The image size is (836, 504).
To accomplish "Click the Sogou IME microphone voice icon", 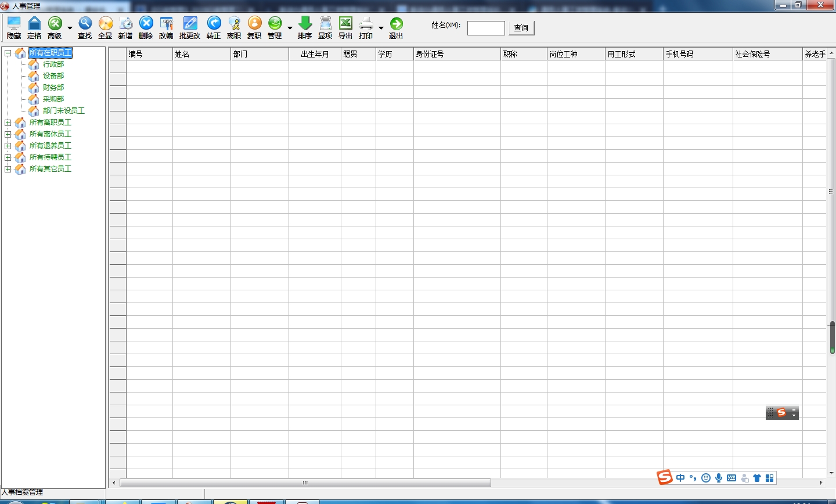I will coord(719,478).
